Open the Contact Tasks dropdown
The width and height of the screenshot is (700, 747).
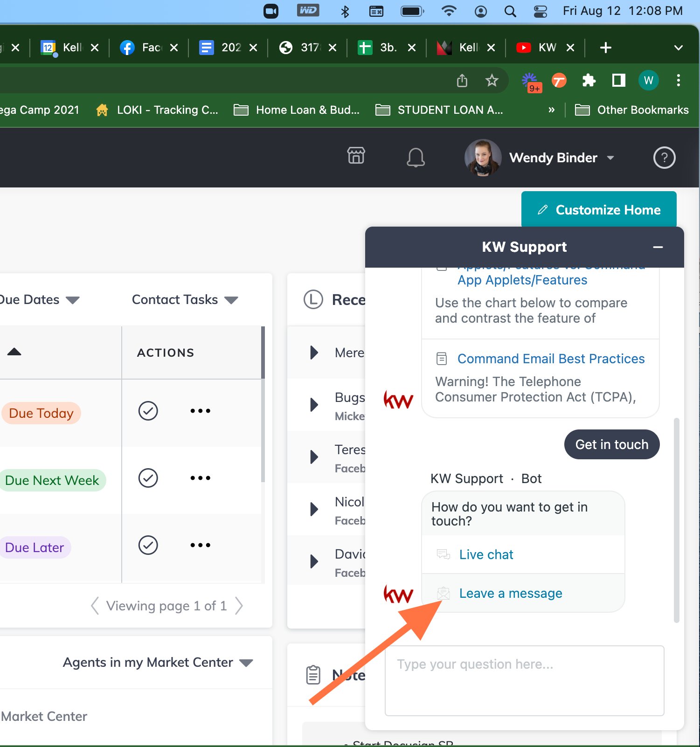coord(185,300)
